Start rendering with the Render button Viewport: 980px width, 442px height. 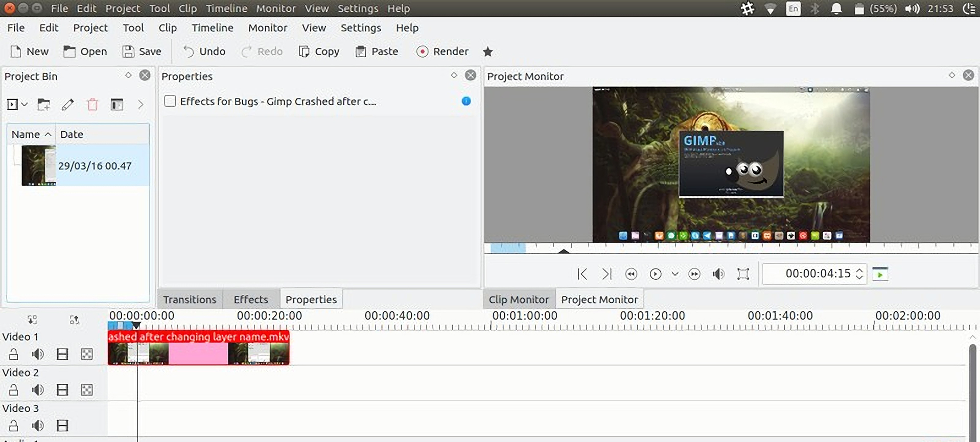click(442, 52)
